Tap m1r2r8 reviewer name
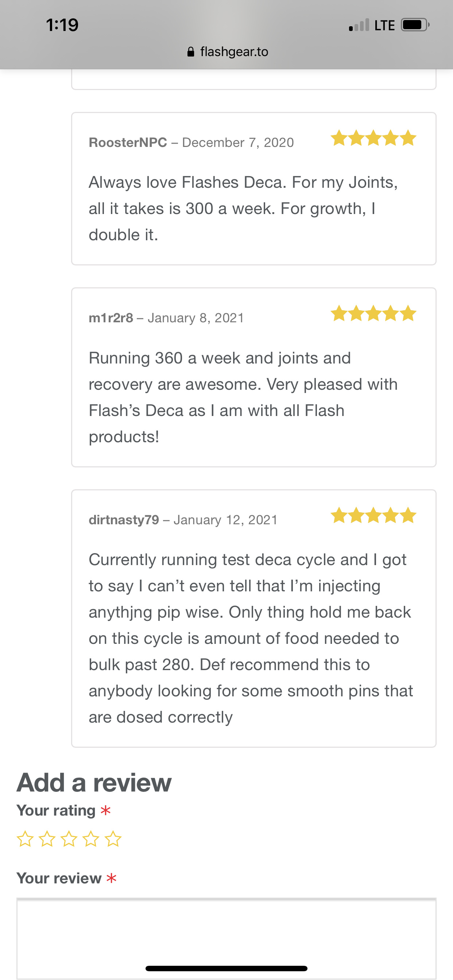 pyautogui.click(x=111, y=318)
